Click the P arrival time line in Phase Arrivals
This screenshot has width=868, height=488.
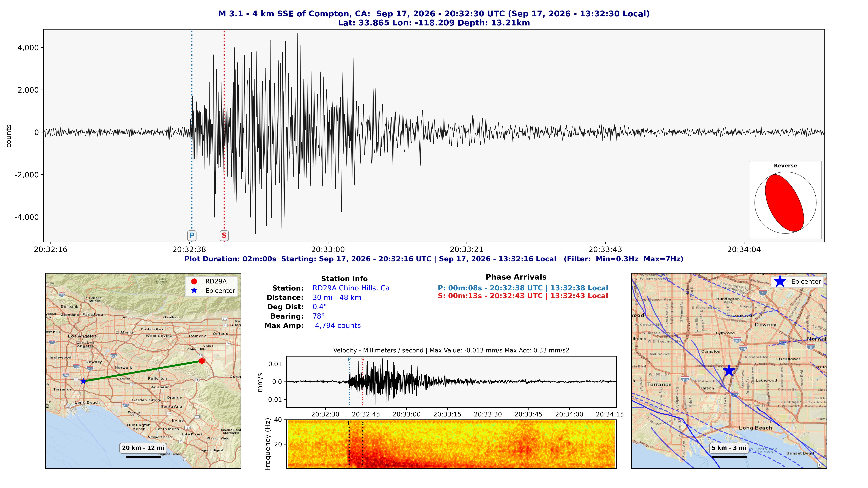[523, 288]
